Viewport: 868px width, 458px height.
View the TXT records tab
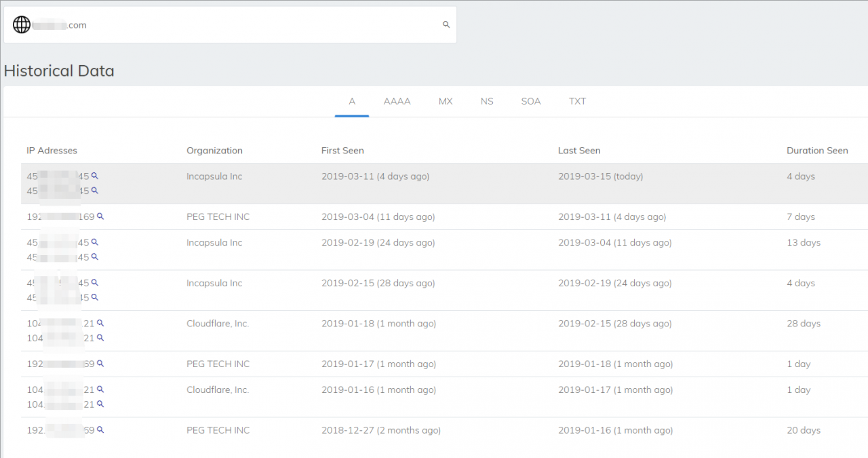click(578, 102)
